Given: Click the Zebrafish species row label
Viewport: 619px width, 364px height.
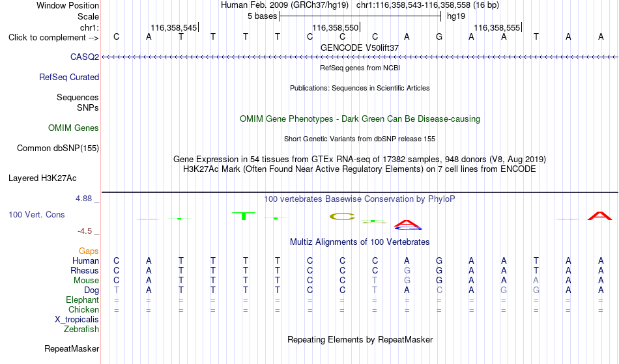Looking at the screenshot, I should tap(81, 329).
